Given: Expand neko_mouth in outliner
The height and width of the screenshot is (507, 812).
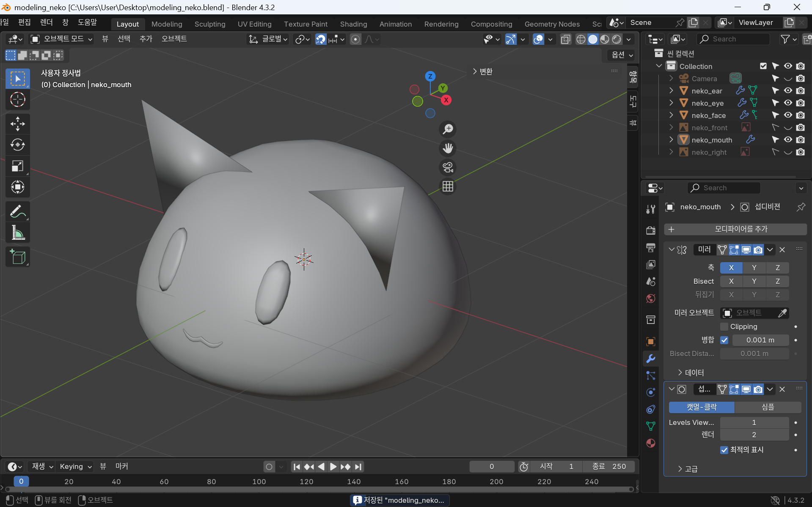Looking at the screenshot, I should [x=671, y=140].
